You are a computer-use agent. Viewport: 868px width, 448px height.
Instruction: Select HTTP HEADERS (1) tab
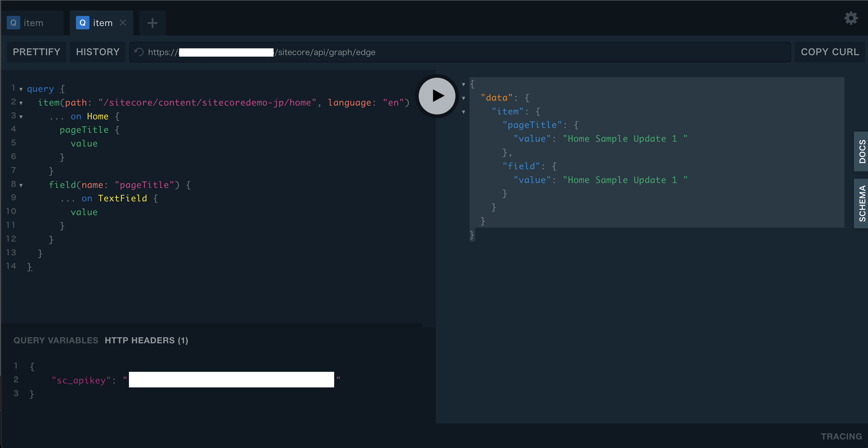coord(146,340)
